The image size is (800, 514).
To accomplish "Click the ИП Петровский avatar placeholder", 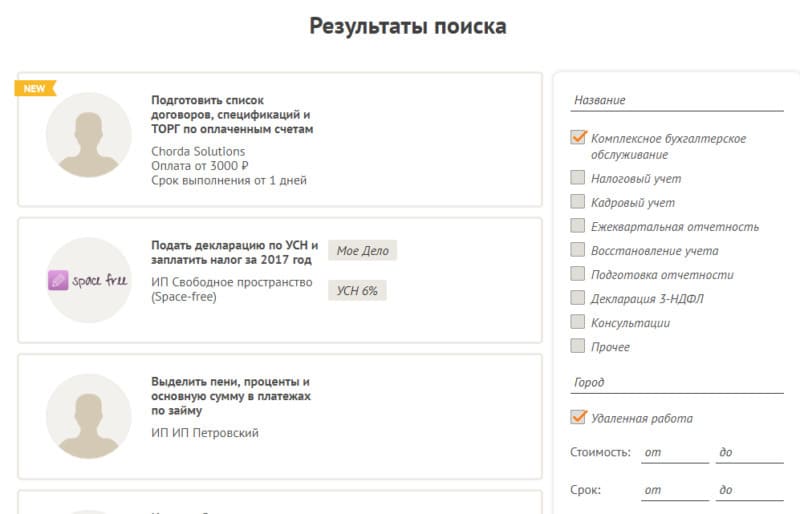I will (x=88, y=416).
